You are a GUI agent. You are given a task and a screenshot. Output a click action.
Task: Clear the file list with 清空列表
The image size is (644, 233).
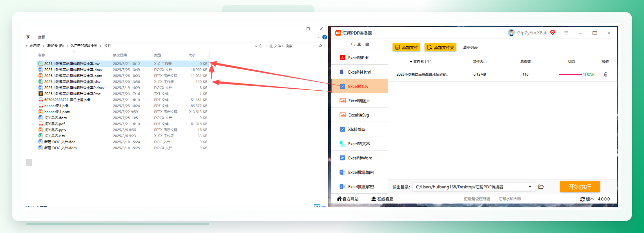tap(470, 47)
